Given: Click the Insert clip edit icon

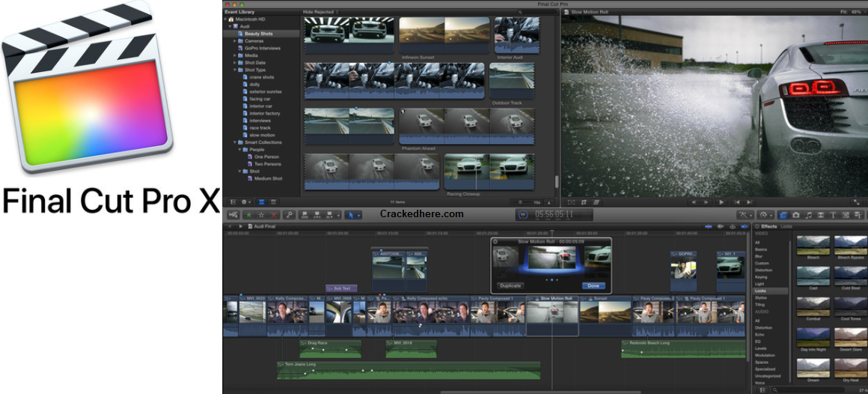Looking at the screenshot, I should click(x=317, y=215).
